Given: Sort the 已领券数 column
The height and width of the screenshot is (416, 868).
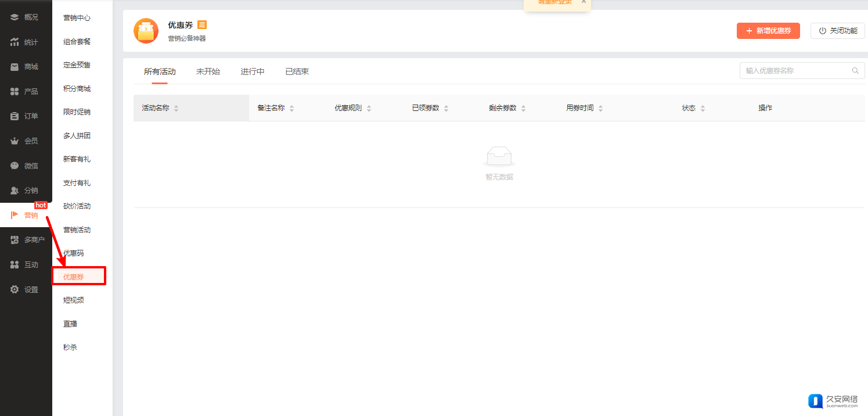Looking at the screenshot, I should tap(446, 109).
